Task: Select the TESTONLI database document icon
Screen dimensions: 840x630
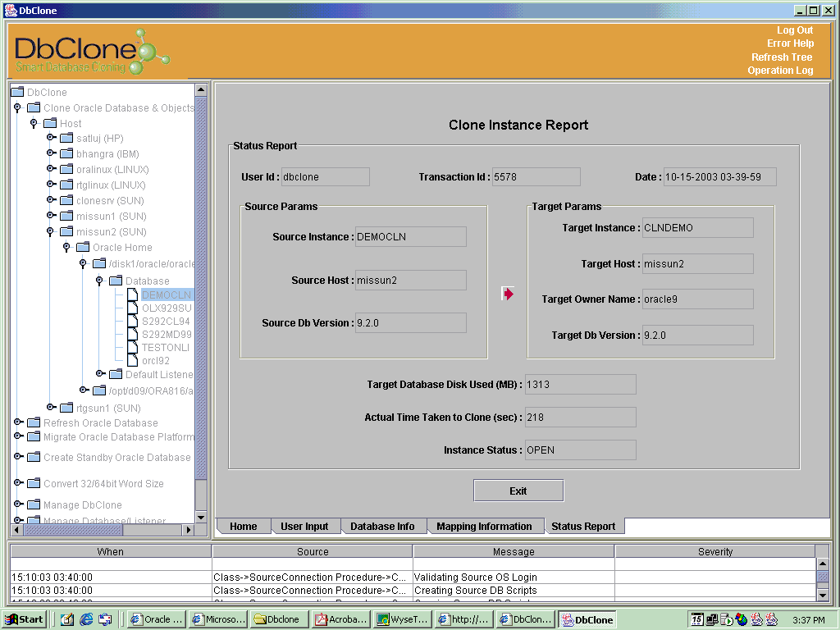Action: click(x=132, y=347)
